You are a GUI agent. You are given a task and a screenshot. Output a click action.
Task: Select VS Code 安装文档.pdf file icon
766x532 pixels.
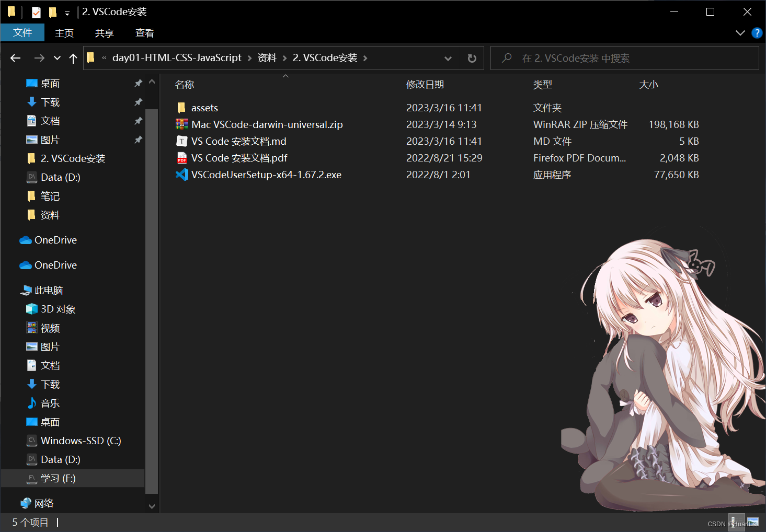181,158
